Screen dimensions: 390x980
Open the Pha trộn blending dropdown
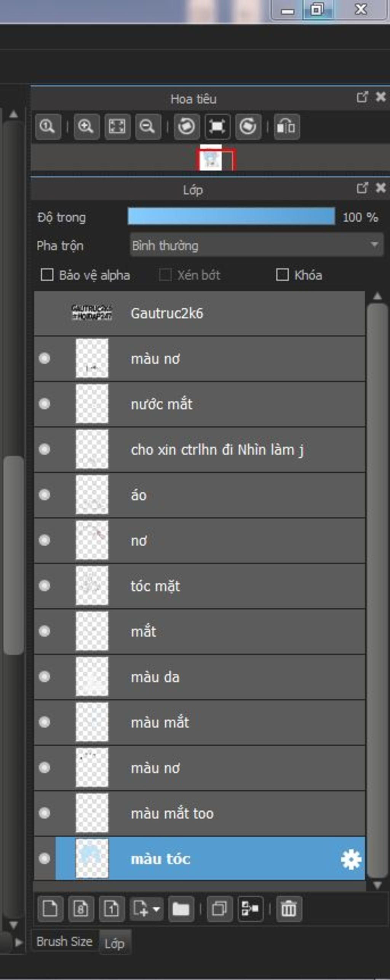click(x=257, y=245)
